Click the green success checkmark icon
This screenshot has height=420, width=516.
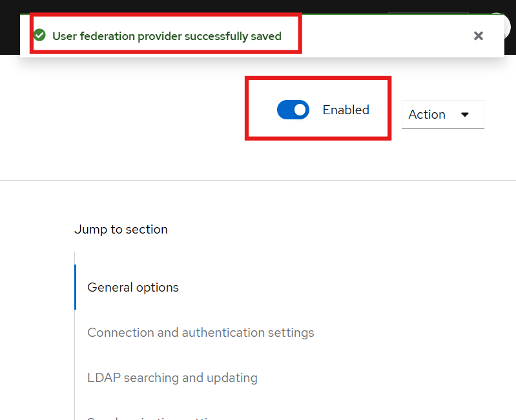39,35
